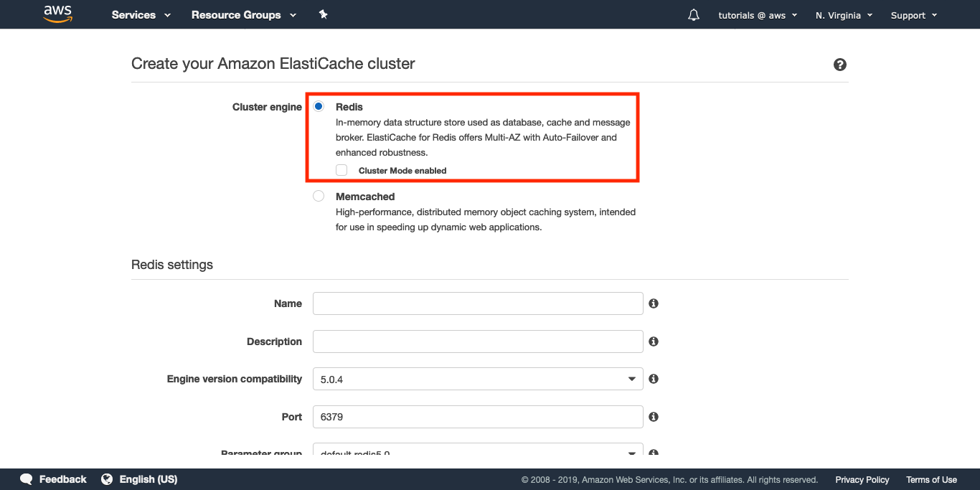Show info icon for Port field
This screenshot has height=490, width=980.
[x=654, y=417]
